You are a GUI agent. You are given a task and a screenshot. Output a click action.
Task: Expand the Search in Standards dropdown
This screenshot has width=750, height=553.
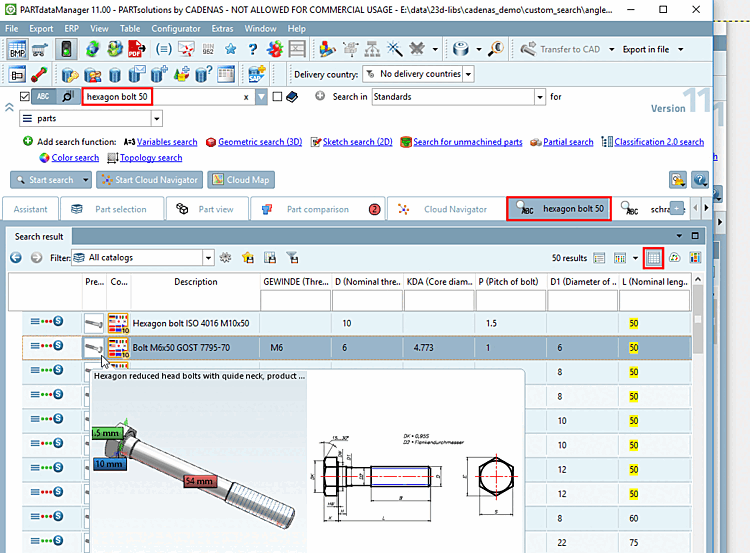(540, 97)
